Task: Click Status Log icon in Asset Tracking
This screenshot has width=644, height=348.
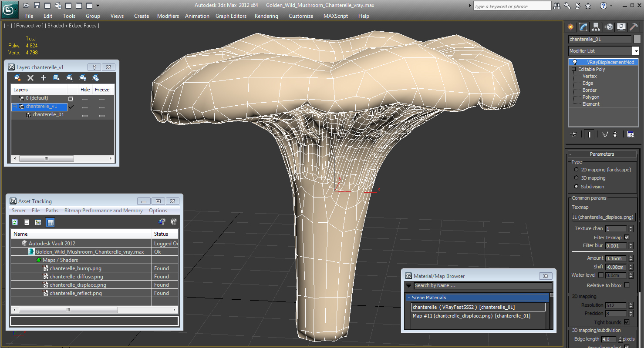Action: [x=27, y=222]
